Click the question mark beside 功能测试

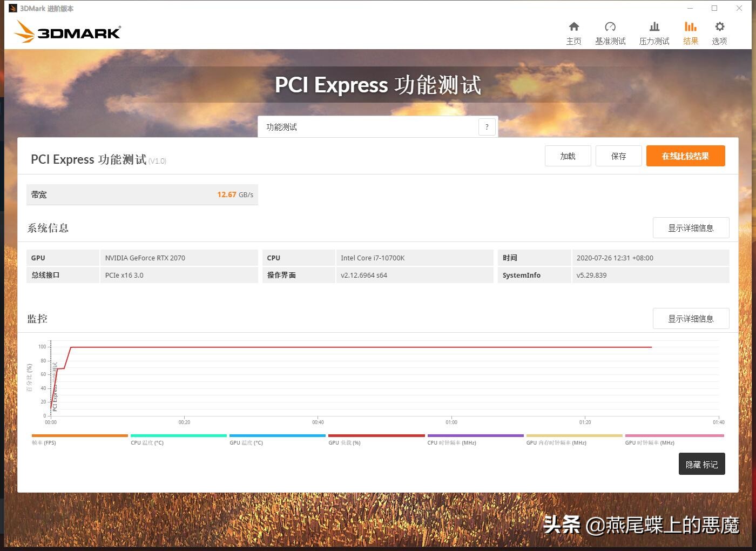pyautogui.click(x=487, y=126)
